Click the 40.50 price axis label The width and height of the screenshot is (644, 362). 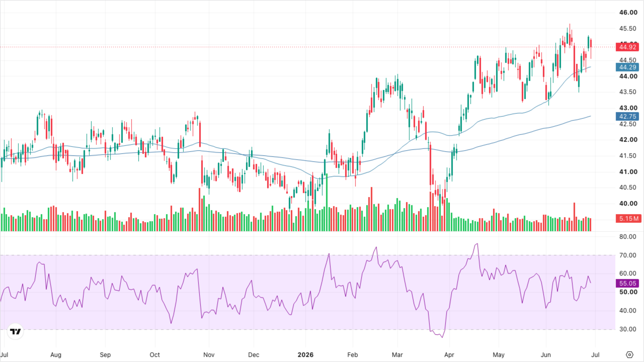(x=628, y=188)
